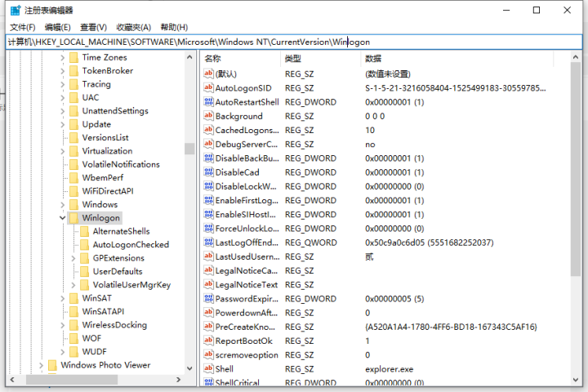Click the icon of LegalNoticeCa... value
This screenshot has width=588, height=392.
[208, 270]
